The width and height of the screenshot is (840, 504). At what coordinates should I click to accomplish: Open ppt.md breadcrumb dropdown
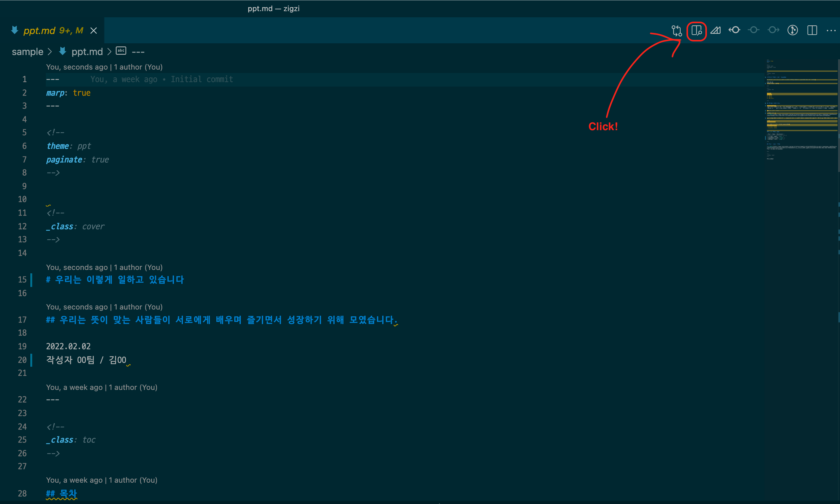point(87,52)
